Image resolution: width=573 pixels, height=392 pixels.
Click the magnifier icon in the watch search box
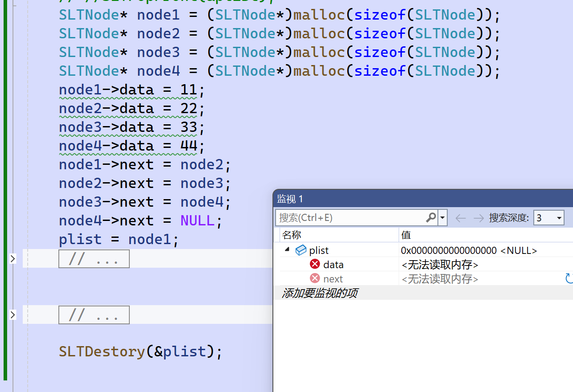coord(431,217)
